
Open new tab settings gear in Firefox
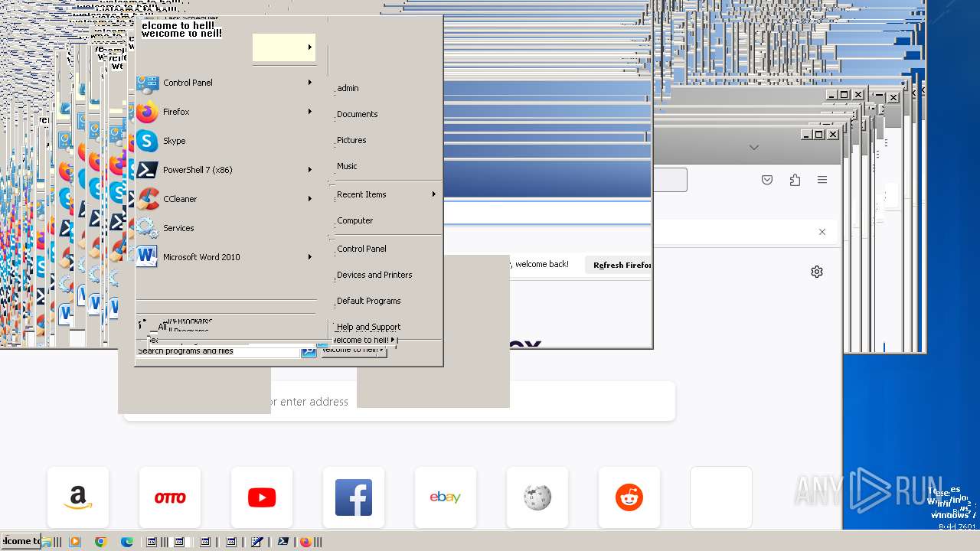pos(817,272)
